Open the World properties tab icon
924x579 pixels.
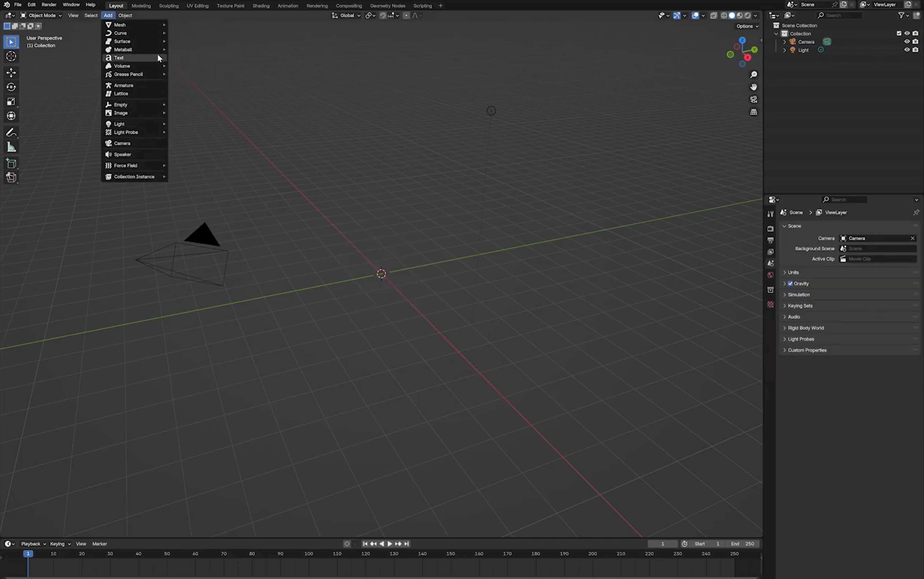pos(770,275)
